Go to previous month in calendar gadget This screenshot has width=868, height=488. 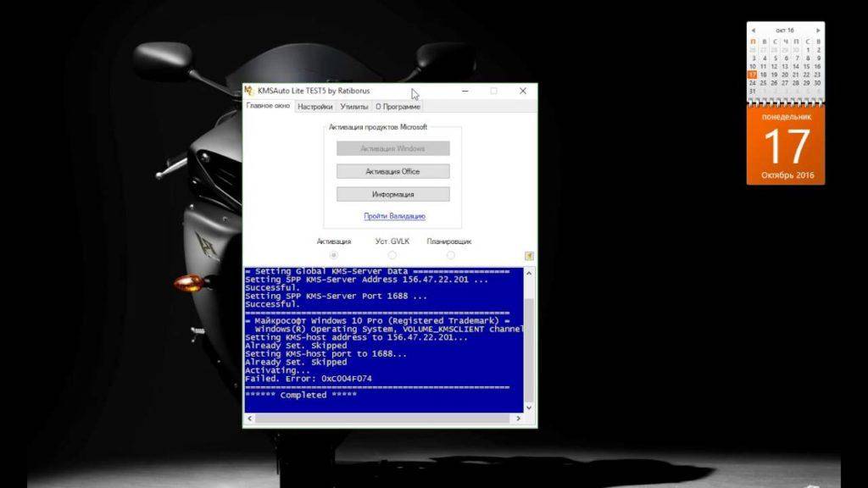754,30
